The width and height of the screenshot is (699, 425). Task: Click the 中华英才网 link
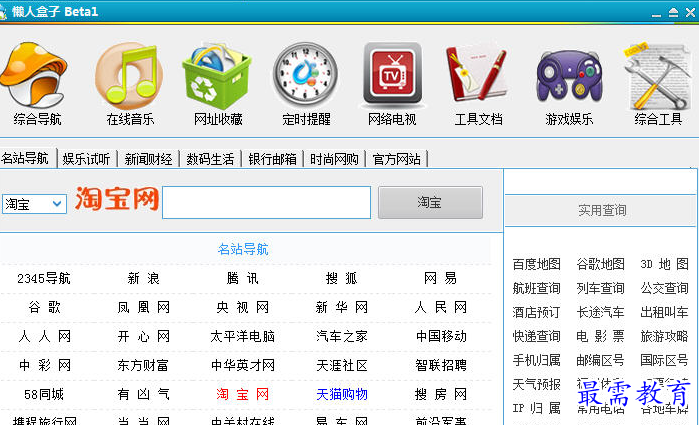[x=242, y=365]
